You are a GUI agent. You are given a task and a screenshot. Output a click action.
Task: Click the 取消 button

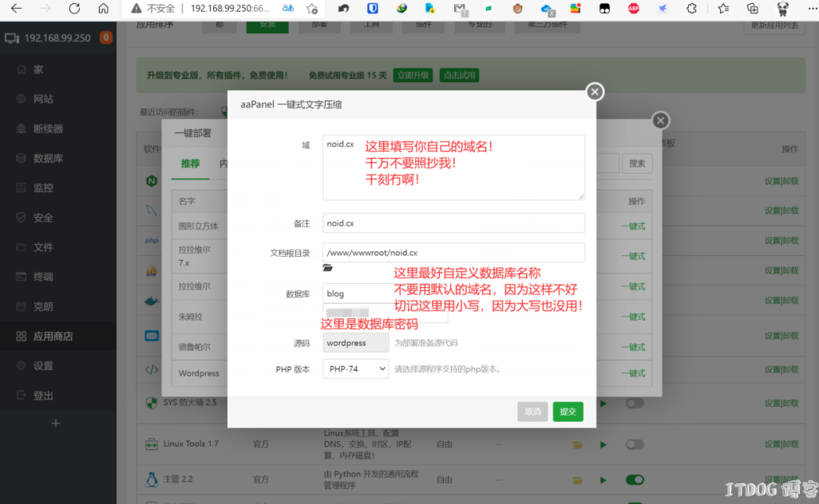point(532,411)
